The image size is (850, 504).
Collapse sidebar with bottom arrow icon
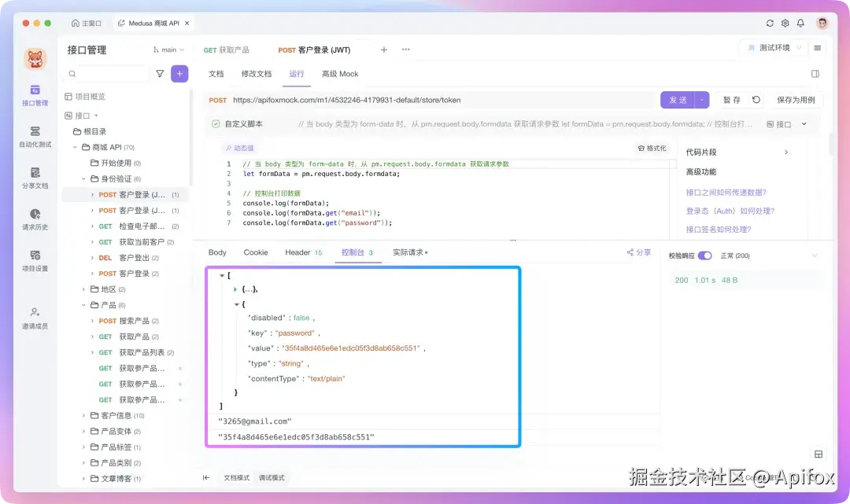coord(206,477)
